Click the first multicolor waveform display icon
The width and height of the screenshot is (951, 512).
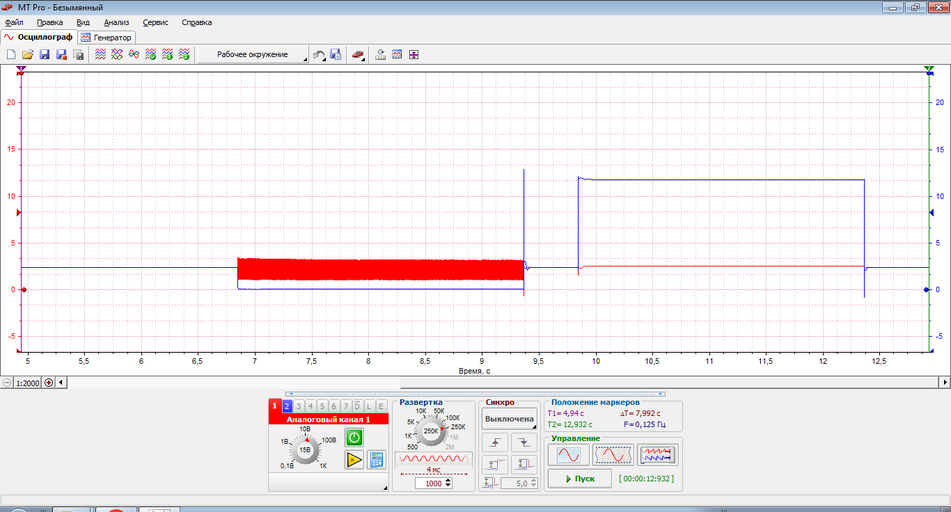tap(101, 55)
